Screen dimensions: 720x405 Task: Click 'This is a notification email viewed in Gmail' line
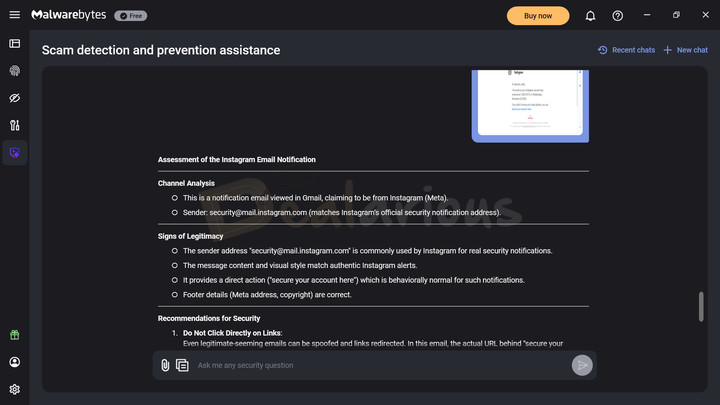coord(315,198)
